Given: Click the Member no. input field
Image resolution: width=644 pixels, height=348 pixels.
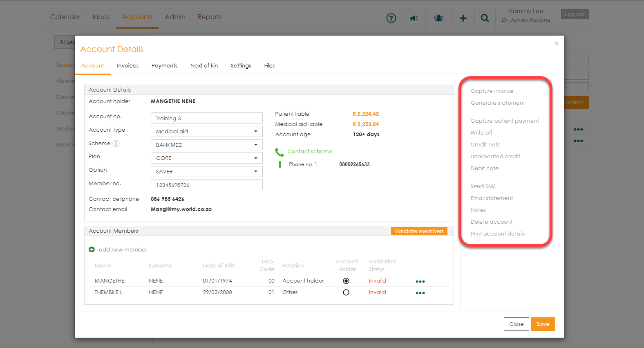Looking at the screenshot, I should click(206, 185).
